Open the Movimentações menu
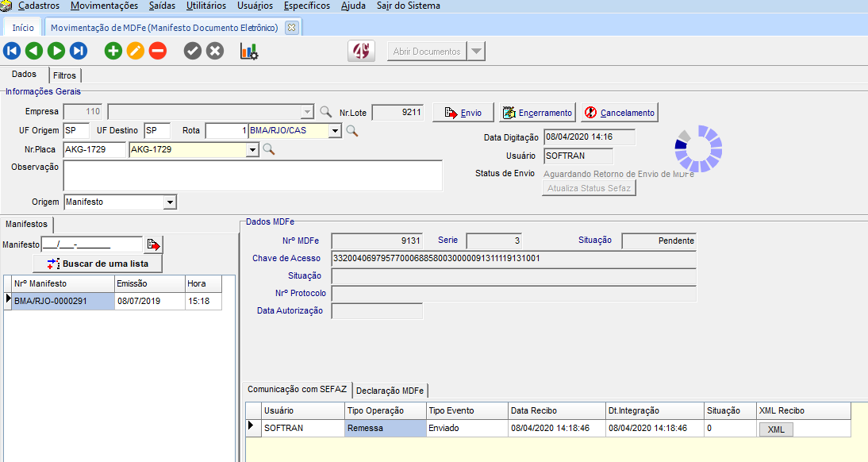868x462 pixels. [104, 6]
